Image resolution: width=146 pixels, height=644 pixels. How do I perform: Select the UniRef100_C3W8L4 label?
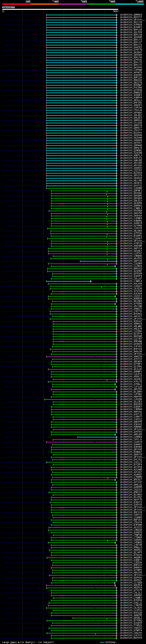(131, 281)
